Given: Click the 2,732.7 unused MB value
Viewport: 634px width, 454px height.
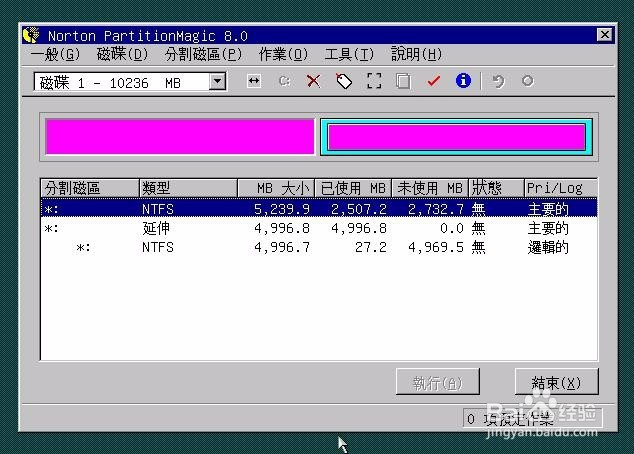Looking at the screenshot, I should coord(436,209).
